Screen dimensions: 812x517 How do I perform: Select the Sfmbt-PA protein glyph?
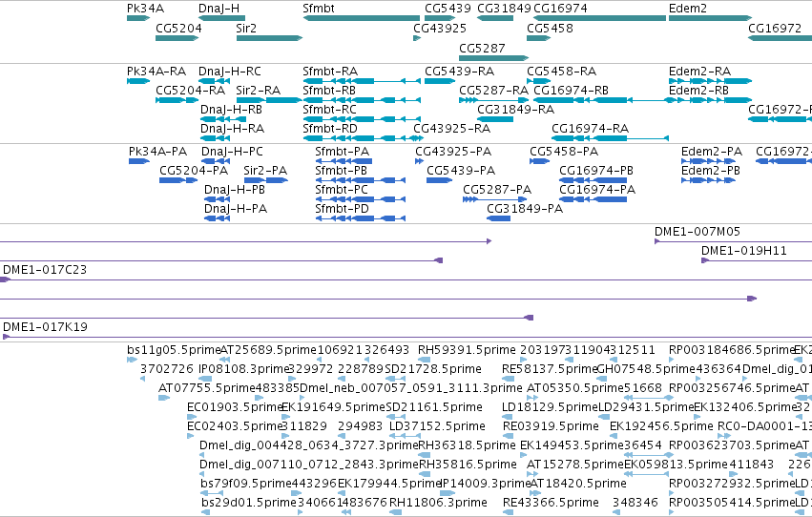pyautogui.click(x=344, y=161)
